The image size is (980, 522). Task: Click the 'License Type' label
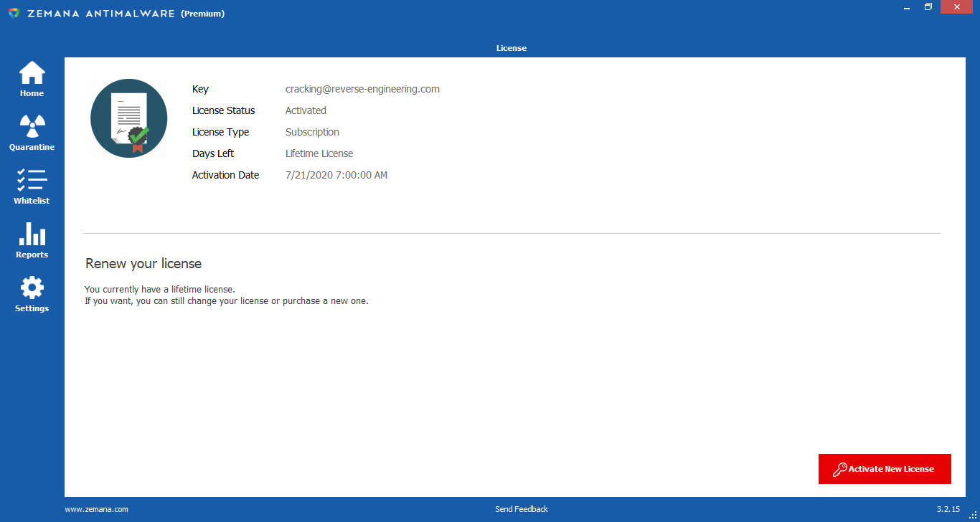pos(221,132)
